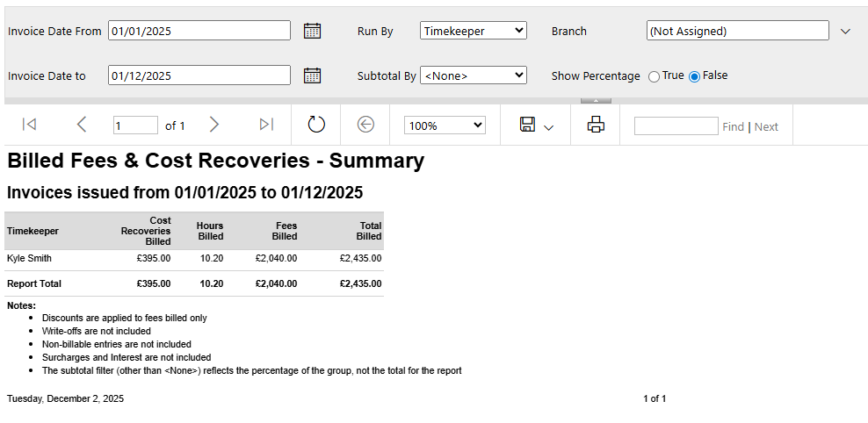Collapse the parameters panel with arrow handle
This screenshot has width=868, height=423.
click(595, 100)
